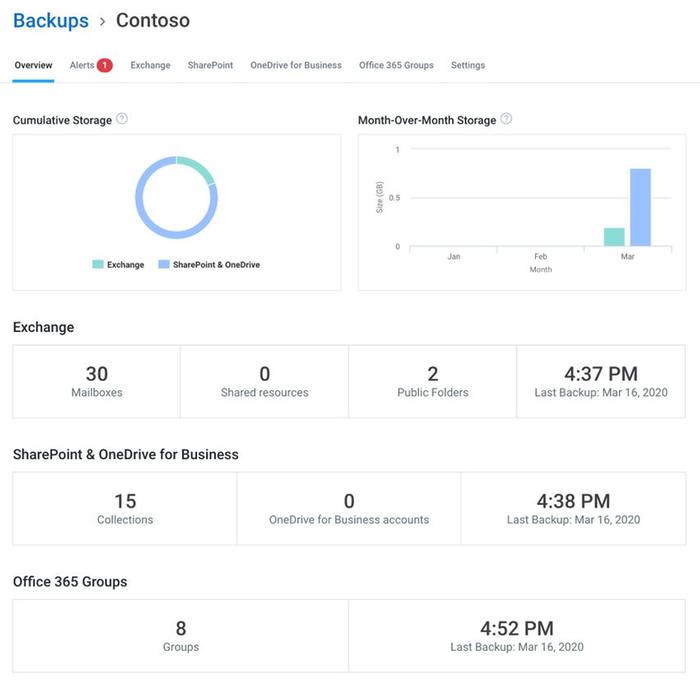Open the 8 Groups tile

[181, 635]
